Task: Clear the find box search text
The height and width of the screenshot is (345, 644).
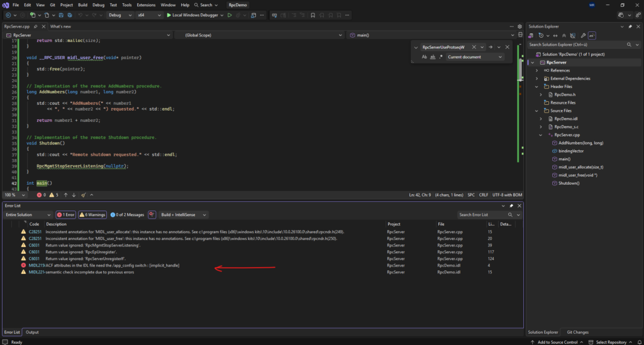Action: click(474, 47)
